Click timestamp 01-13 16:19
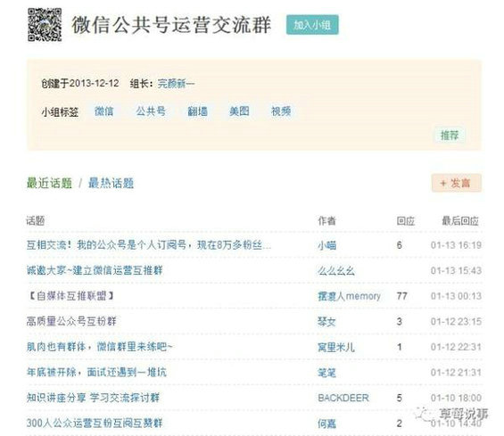 click(456, 245)
